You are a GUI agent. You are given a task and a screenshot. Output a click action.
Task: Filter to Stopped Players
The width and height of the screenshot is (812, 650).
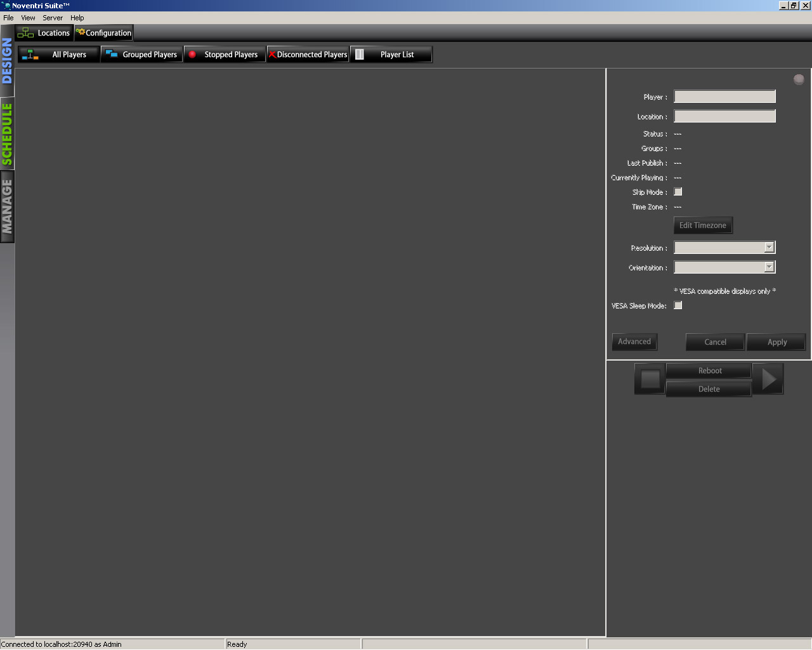225,55
